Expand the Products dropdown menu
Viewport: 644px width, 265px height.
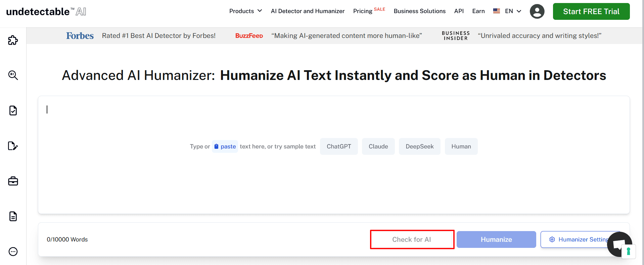[245, 11]
